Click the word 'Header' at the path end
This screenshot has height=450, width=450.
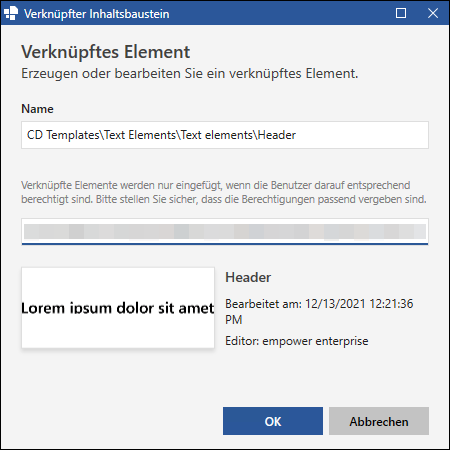[277, 135]
